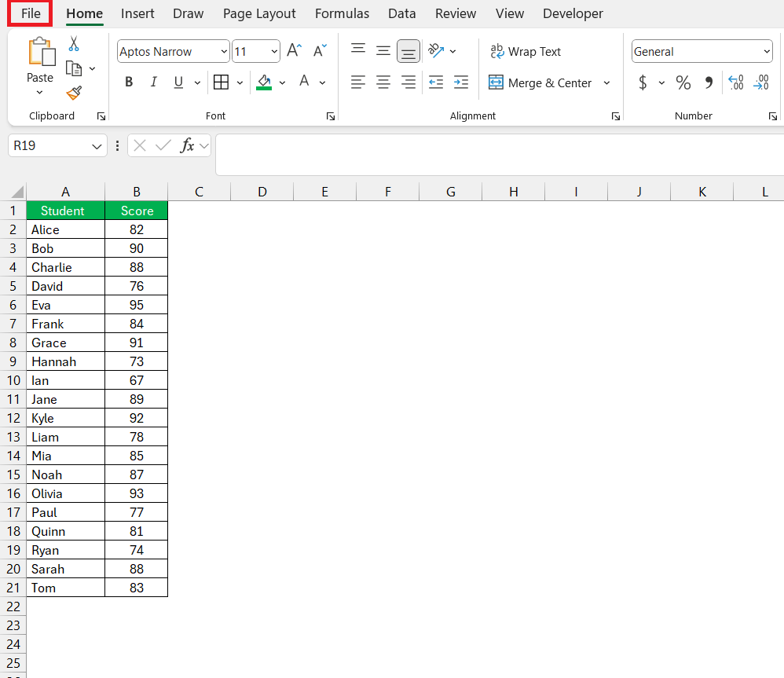
Task: Open Alignment settings dialog launcher
Action: click(x=616, y=116)
